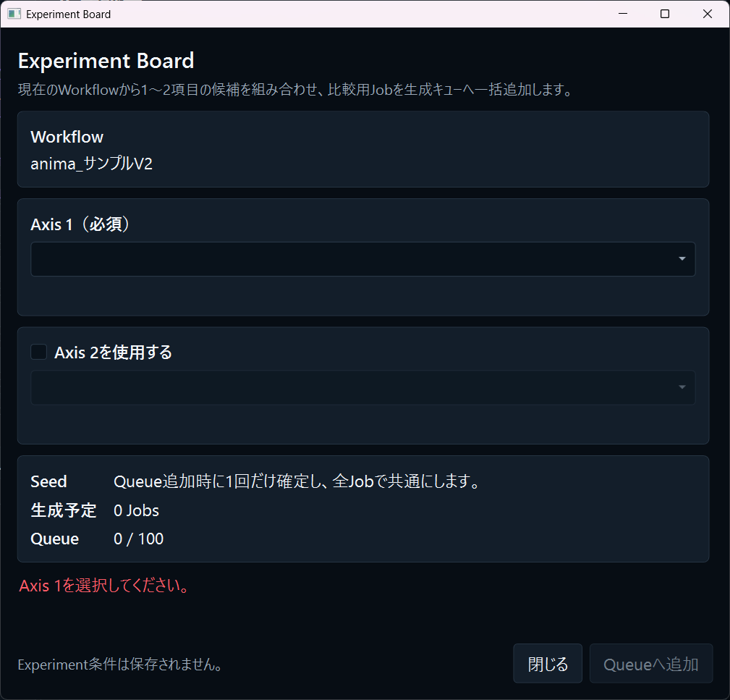Screen dimensions: 730x700
Task: Click the Experiment条件は保存されません。 note
Action: [x=121, y=664]
